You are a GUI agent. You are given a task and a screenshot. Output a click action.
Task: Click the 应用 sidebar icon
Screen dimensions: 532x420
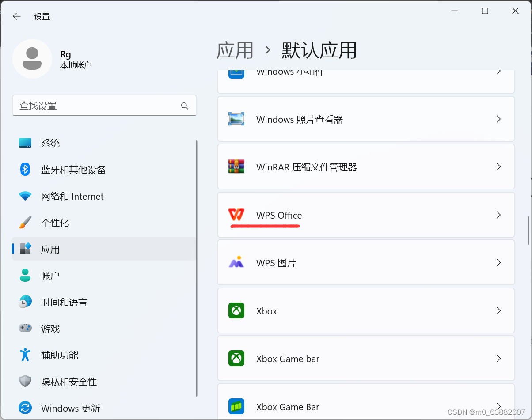click(25, 249)
